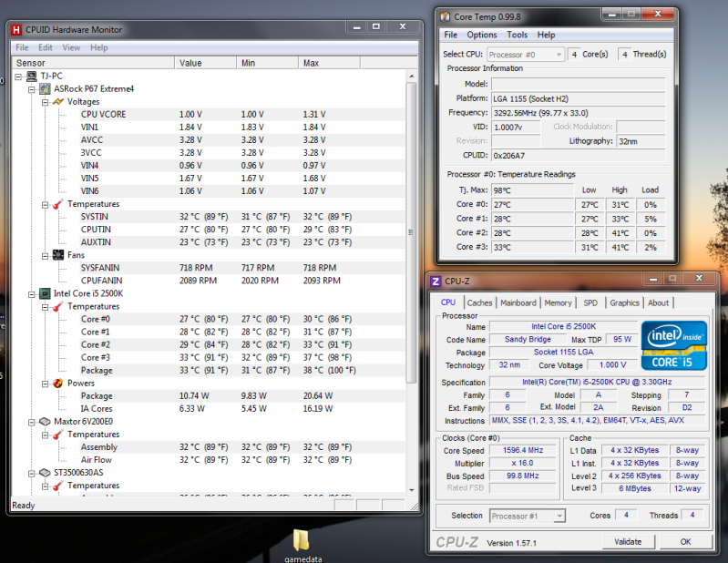Click the Value column header

[205, 63]
